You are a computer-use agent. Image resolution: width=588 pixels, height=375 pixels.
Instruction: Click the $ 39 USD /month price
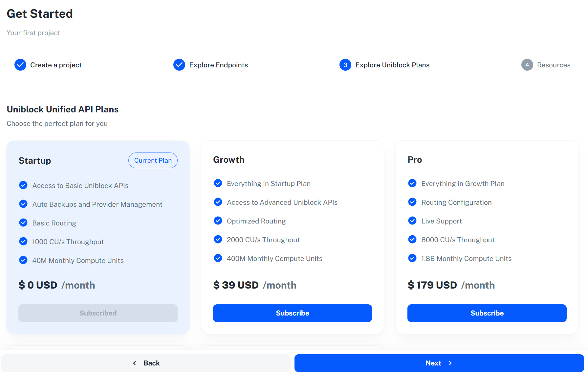(255, 285)
